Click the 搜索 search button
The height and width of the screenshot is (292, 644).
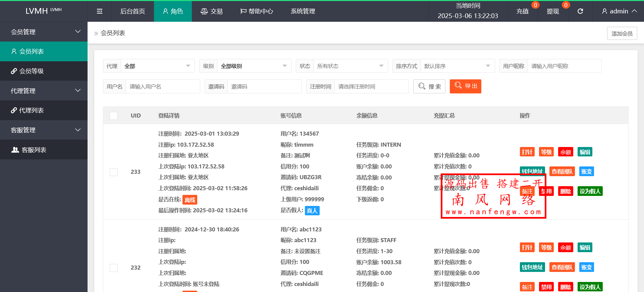point(429,86)
